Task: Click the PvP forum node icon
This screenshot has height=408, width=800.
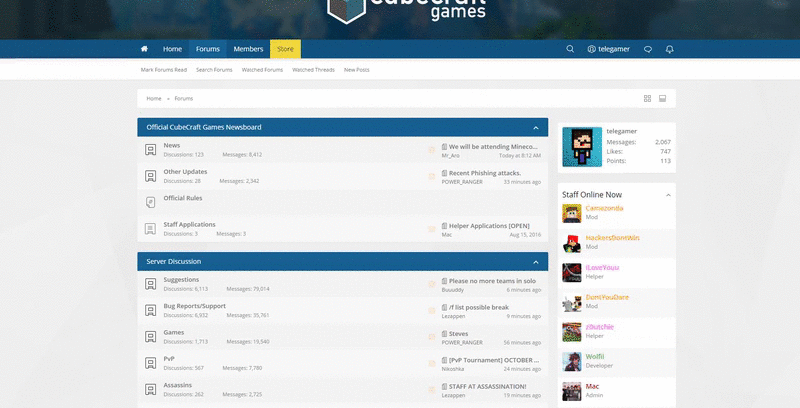Action: (x=151, y=363)
